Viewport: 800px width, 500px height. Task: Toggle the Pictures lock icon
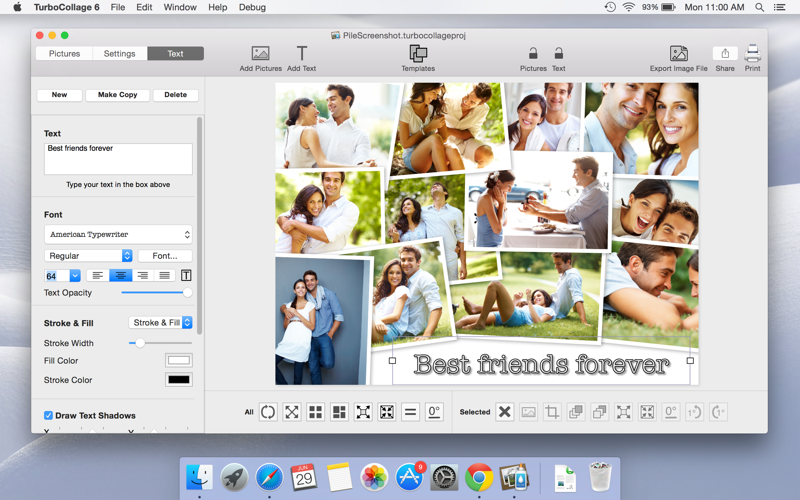tap(533, 54)
